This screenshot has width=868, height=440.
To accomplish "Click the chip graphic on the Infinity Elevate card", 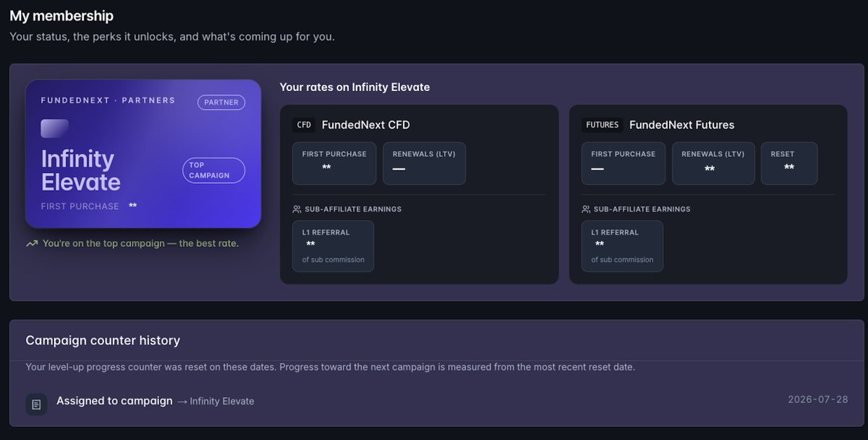I will pyautogui.click(x=55, y=129).
